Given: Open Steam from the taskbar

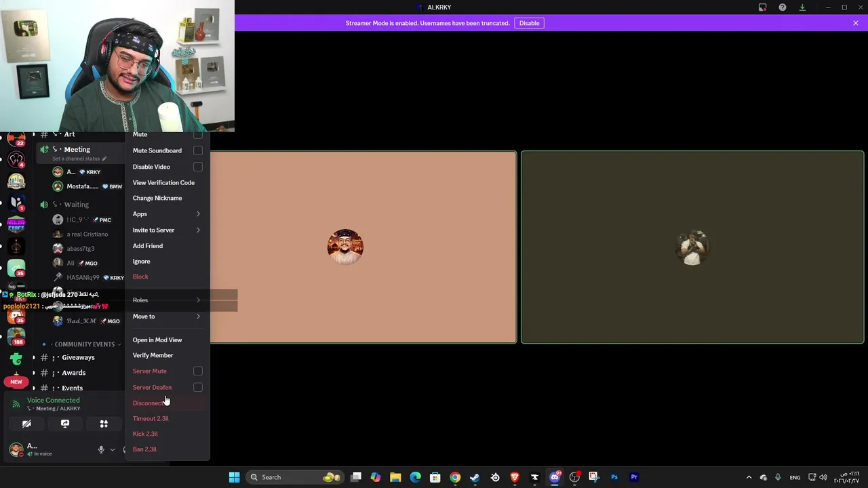Looking at the screenshot, I should pyautogui.click(x=475, y=477).
